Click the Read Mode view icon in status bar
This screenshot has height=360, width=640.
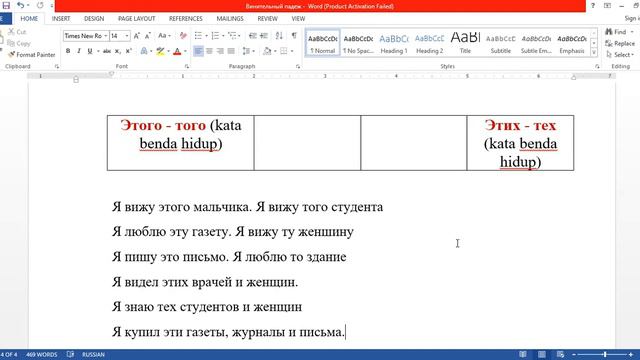523,354
